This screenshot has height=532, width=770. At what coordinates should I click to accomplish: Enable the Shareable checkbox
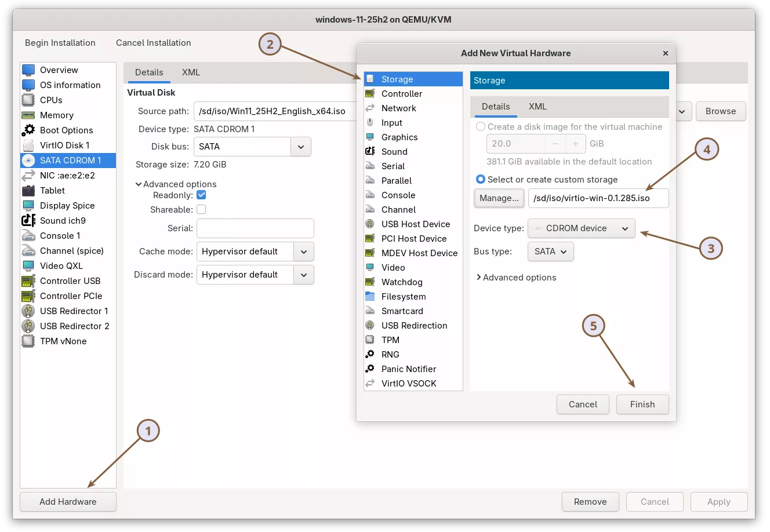201,209
